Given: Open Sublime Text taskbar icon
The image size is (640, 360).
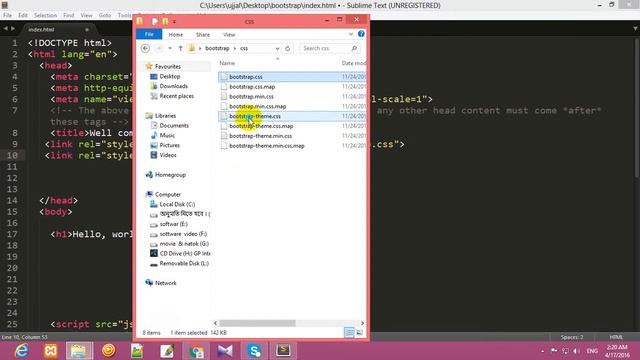Looking at the screenshot, I should click(x=284, y=350).
